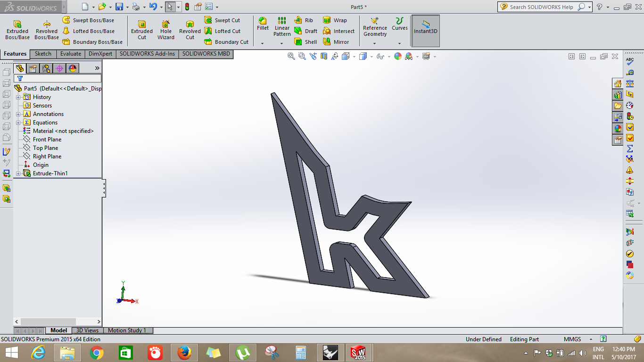The height and width of the screenshot is (362, 644).
Task: Open the Curves tools
Action: (x=399, y=24)
